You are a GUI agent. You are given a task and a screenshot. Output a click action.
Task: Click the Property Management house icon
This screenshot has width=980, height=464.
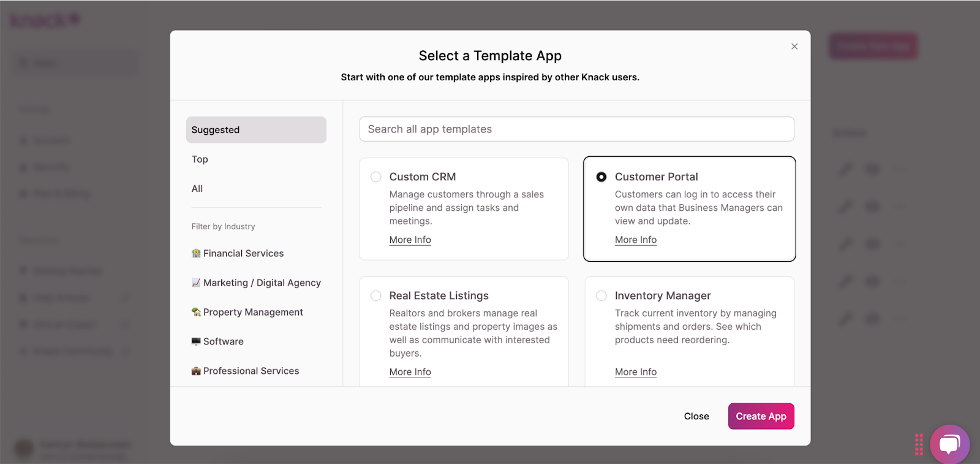196,312
